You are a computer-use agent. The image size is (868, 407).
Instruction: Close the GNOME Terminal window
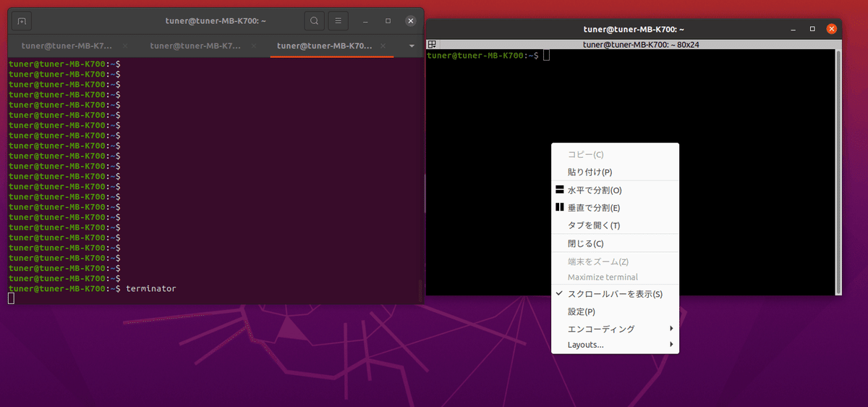coord(410,21)
